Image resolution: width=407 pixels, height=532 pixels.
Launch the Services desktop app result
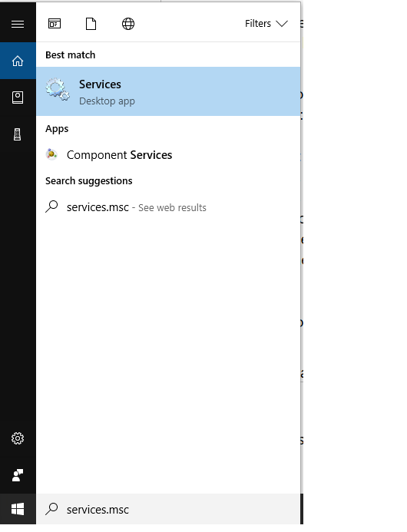pyautogui.click(x=168, y=91)
